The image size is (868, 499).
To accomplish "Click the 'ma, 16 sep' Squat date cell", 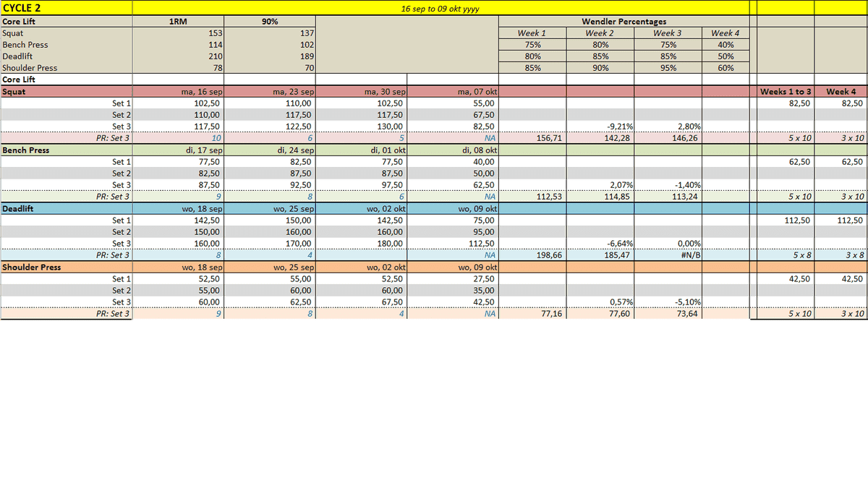I will coord(178,92).
